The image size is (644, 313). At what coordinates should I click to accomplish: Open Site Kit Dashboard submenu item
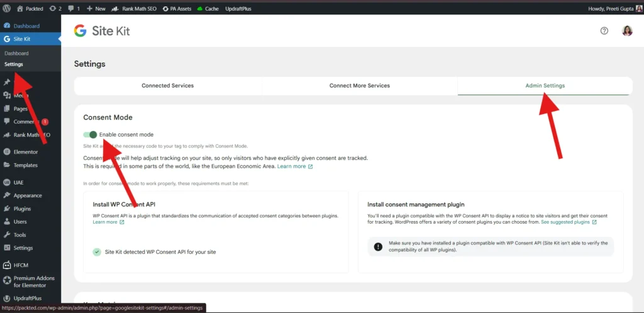(16, 54)
